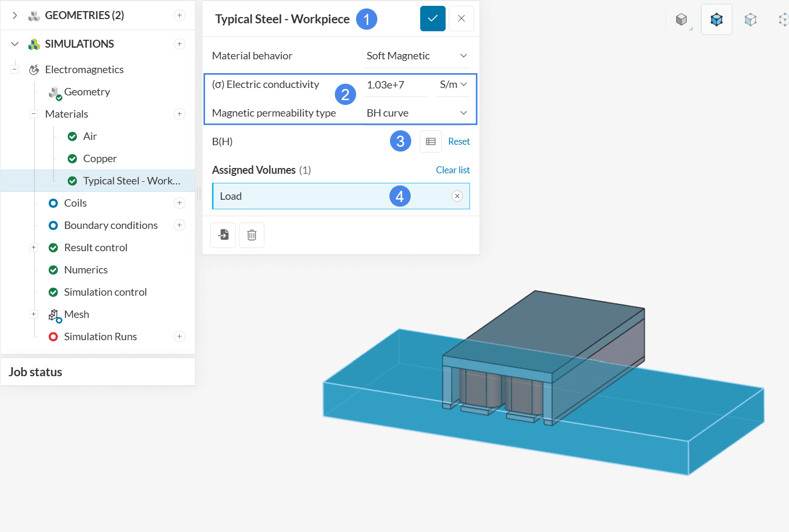The image size is (789, 532).
Task: Add a new simulation run
Action: [x=180, y=336]
